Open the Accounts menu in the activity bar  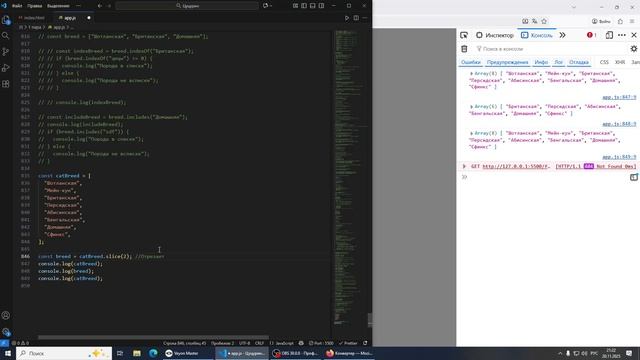pos(6,315)
